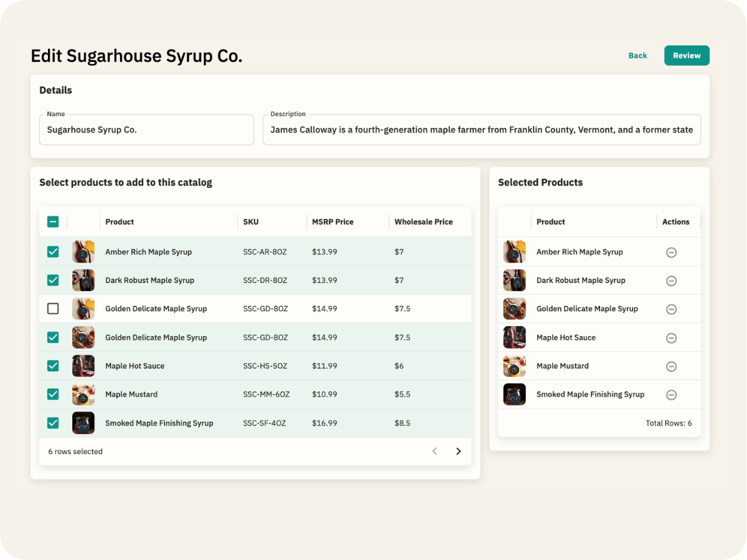The width and height of the screenshot is (747, 560).
Task: Go to the next page of products
Action: point(459,452)
